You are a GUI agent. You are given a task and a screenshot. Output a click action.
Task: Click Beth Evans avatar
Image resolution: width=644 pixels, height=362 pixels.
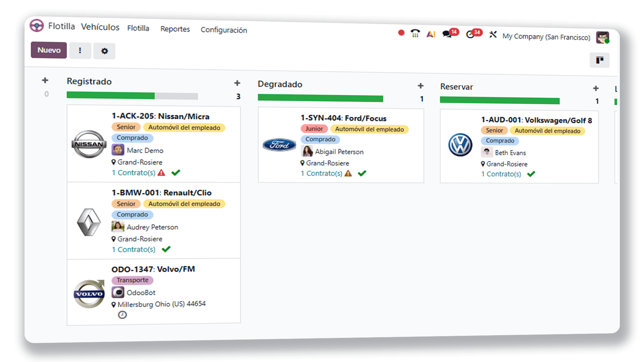click(x=487, y=152)
